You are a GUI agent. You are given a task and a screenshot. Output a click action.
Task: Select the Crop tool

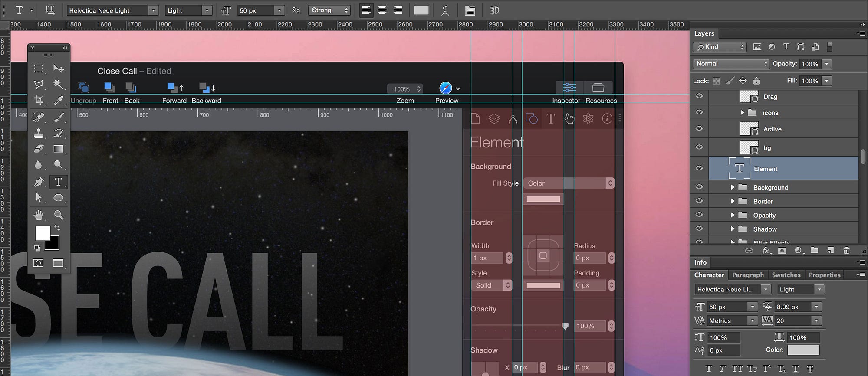[x=39, y=100]
